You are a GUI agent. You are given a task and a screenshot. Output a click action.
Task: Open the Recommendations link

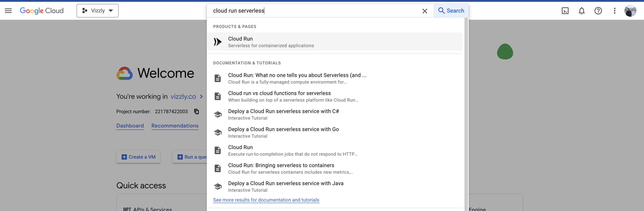tap(175, 126)
